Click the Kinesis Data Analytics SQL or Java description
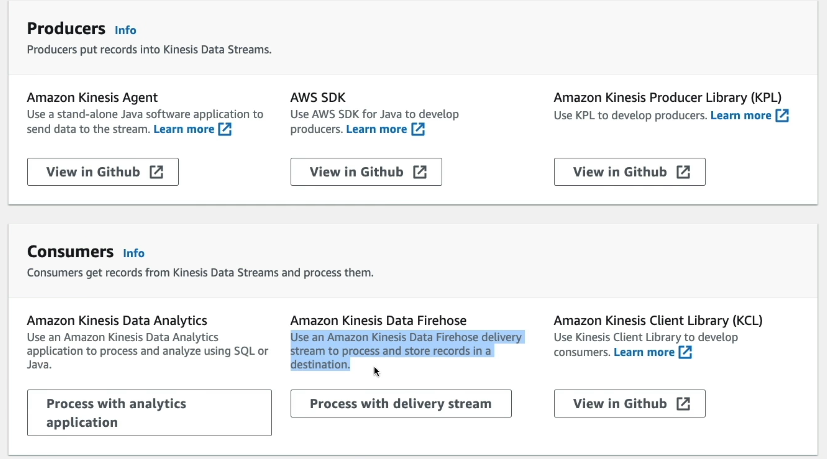Screen dimensions: 827x459 [x=148, y=351]
